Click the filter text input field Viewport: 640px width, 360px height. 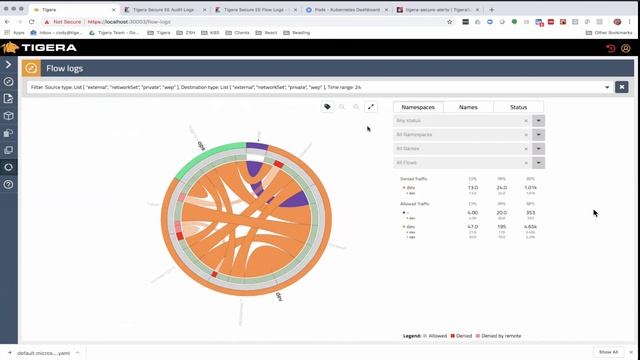314,87
